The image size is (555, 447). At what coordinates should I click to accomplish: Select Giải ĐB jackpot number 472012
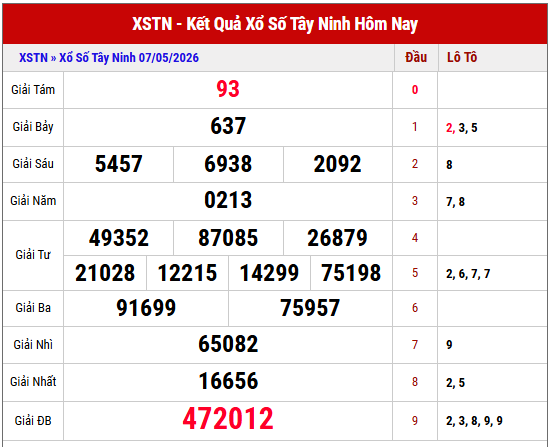click(228, 419)
